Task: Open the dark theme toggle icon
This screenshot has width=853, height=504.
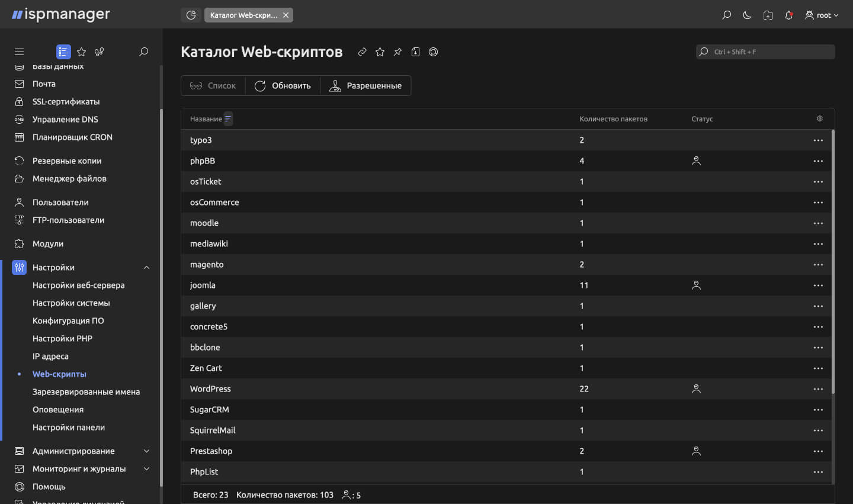Action: tap(747, 15)
